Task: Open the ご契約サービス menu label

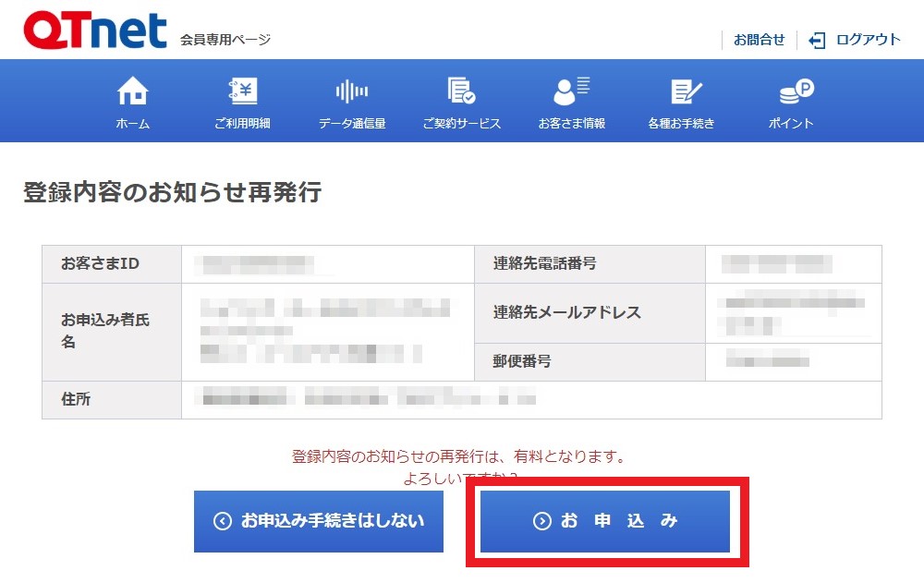Action: coord(461,123)
